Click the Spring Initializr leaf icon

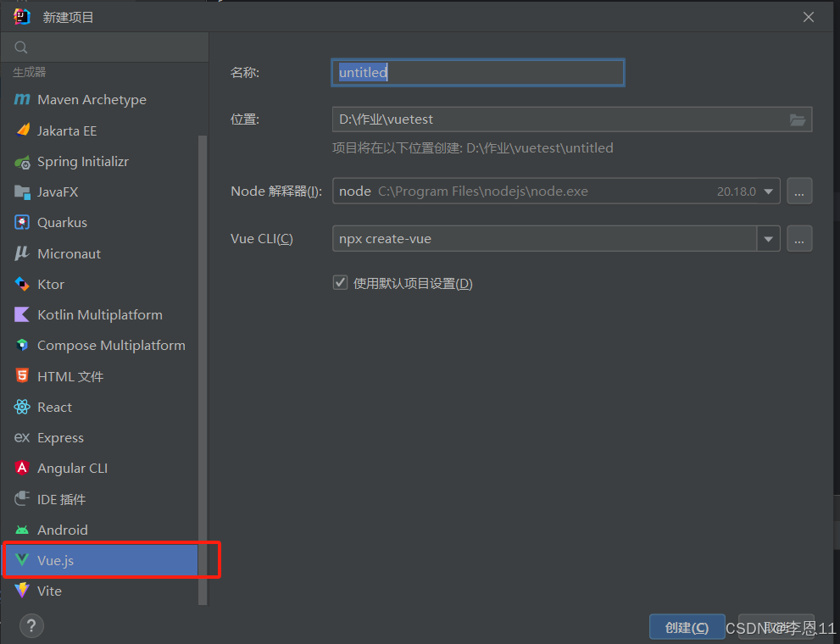pyautogui.click(x=22, y=162)
